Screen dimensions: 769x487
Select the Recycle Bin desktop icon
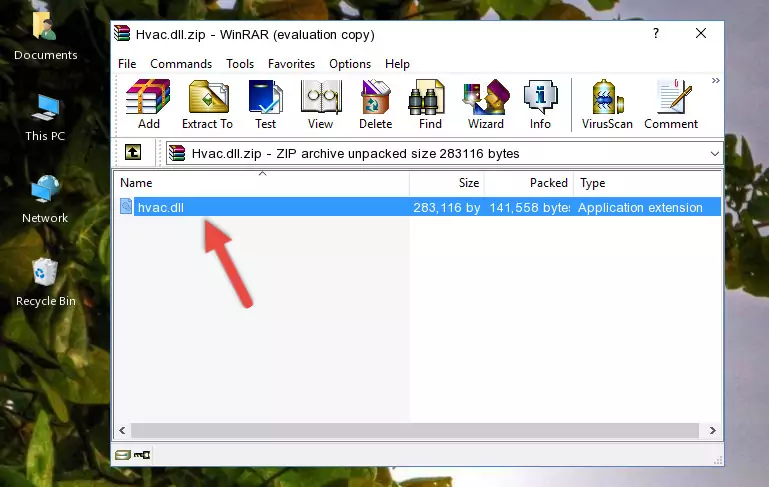pyautogui.click(x=45, y=282)
